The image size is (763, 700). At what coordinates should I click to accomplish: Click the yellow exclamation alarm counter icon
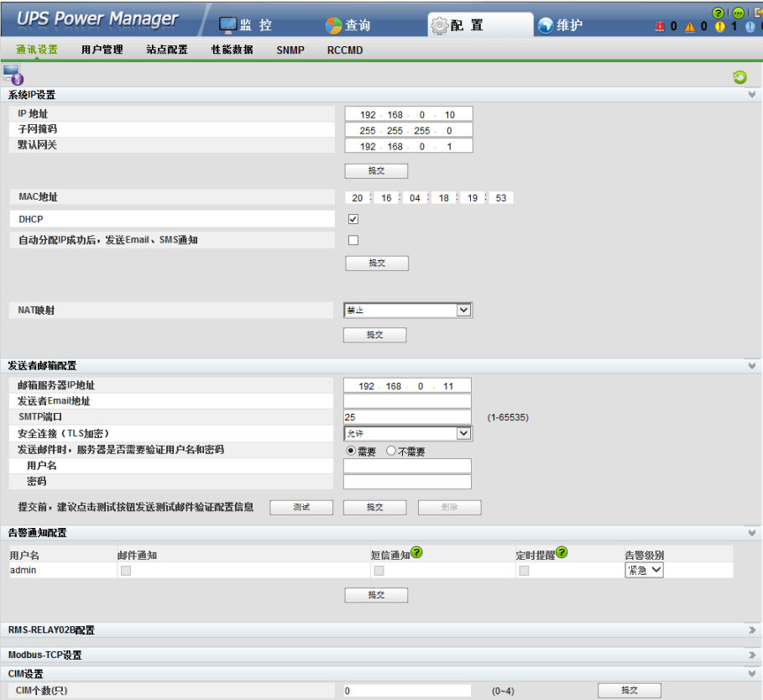pyautogui.click(x=719, y=27)
